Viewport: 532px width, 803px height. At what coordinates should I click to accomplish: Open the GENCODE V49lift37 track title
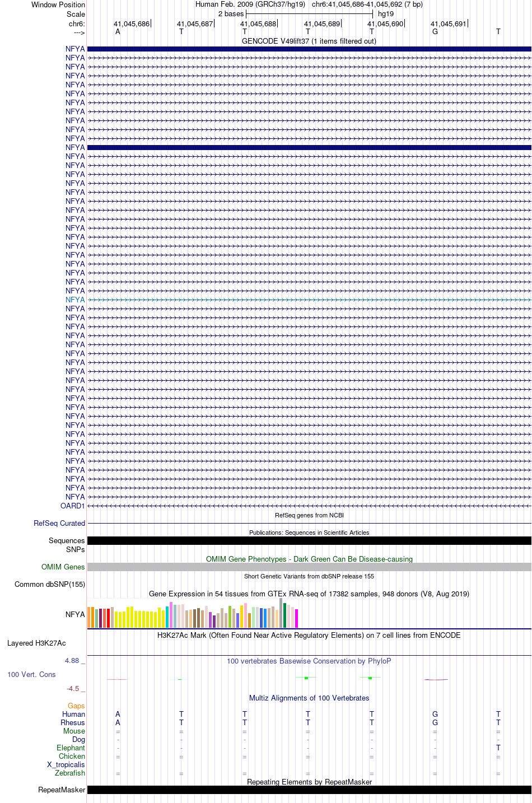(309, 41)
